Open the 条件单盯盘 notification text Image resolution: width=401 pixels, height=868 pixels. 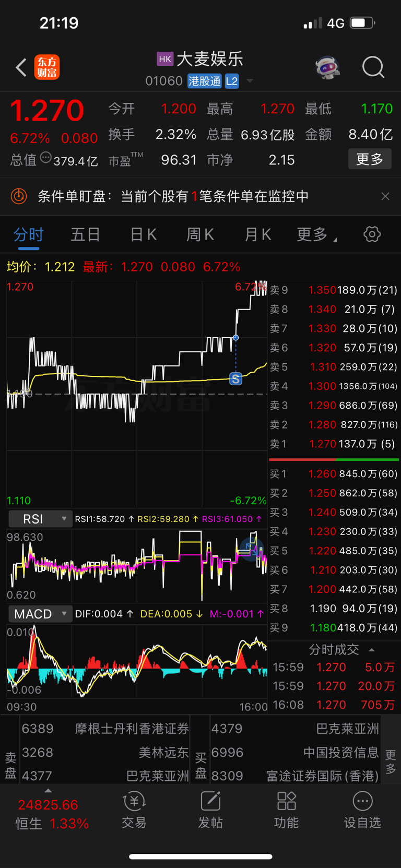tap(173, 196)
